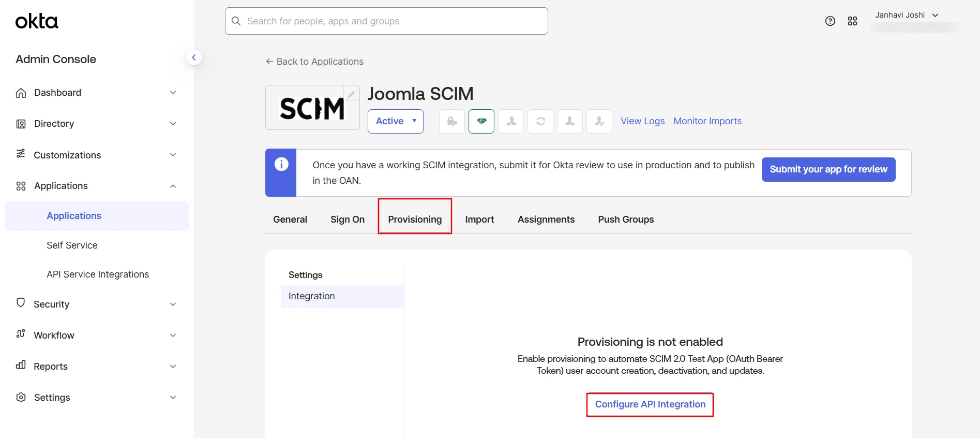The width and height of the screenshot is (980, 438).
Task: Click the Security label in the sidebar
Action: tap(51, 304)
